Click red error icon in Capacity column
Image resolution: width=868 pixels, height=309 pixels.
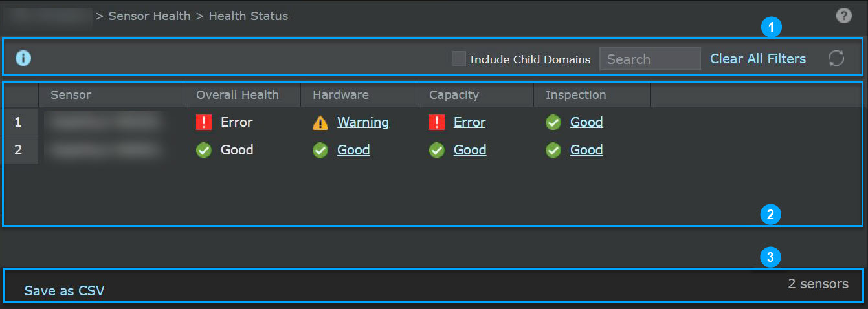437,122
